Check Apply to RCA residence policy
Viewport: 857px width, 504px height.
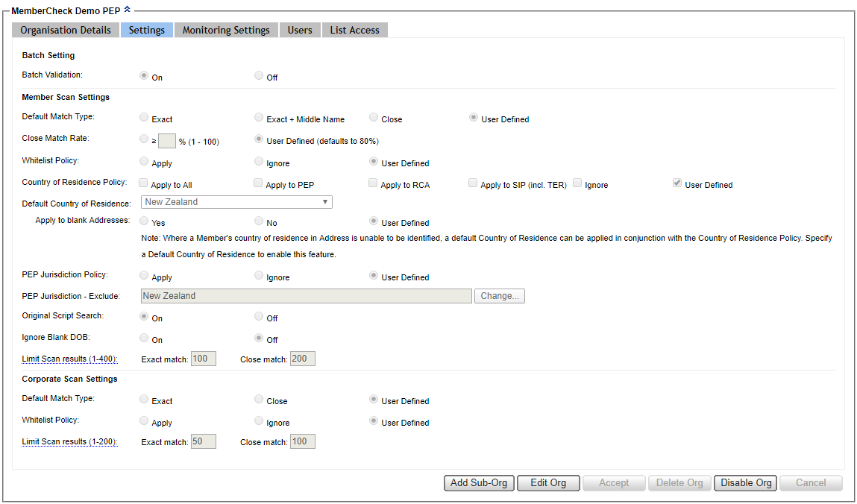pos(373,183)
